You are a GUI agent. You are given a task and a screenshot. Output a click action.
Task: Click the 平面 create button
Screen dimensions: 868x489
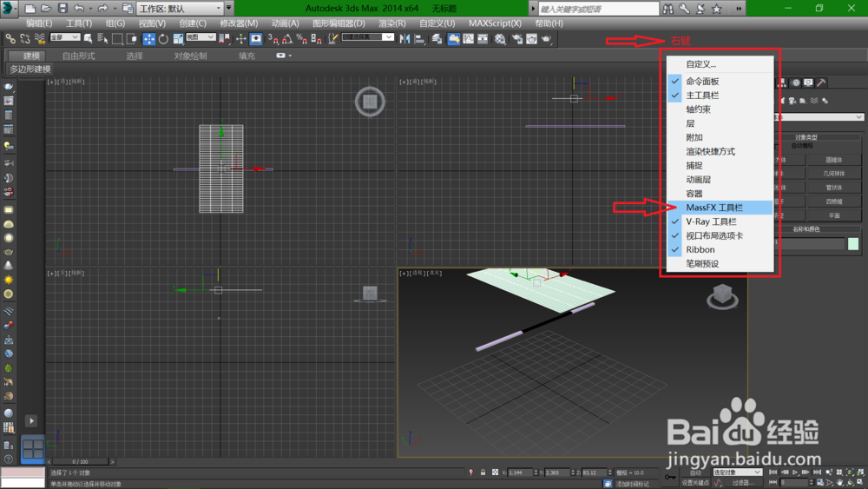833,215
